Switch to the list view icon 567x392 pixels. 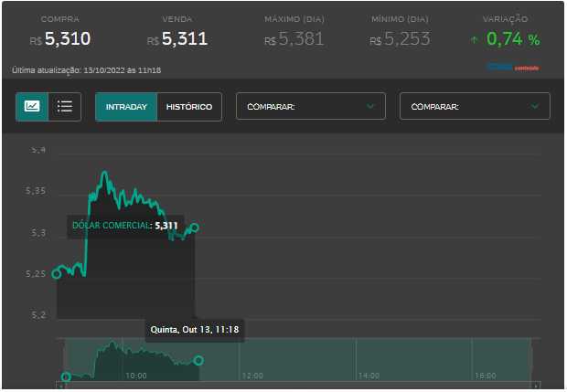tap(65, 107)
